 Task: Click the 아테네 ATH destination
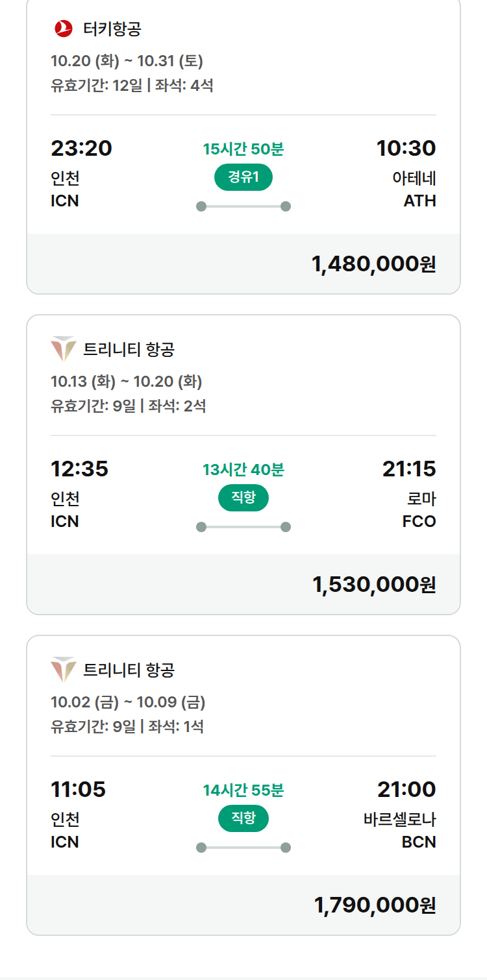click(414, 190)
